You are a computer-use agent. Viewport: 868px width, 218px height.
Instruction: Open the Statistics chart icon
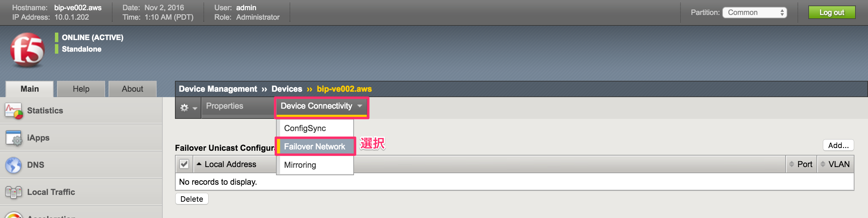[x=14, y=111]
